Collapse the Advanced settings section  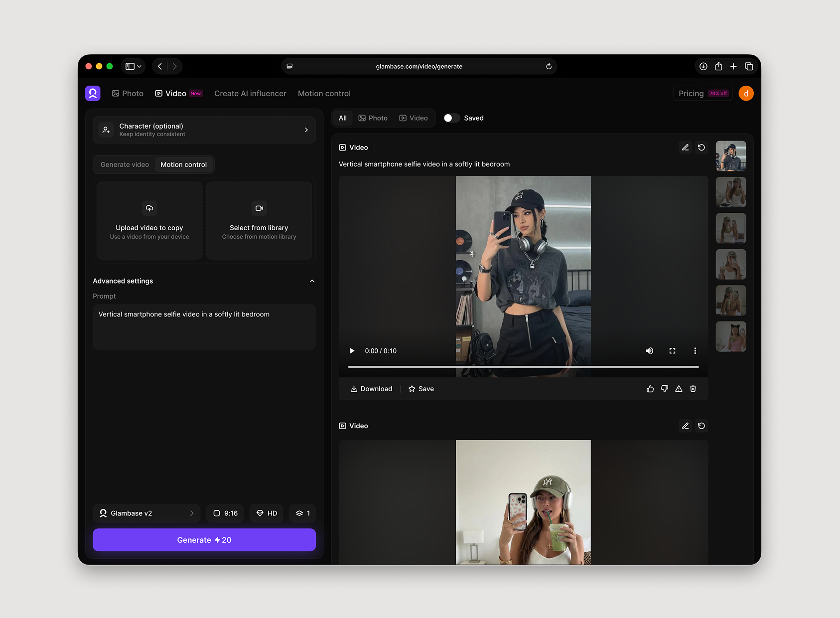[312, 281]
